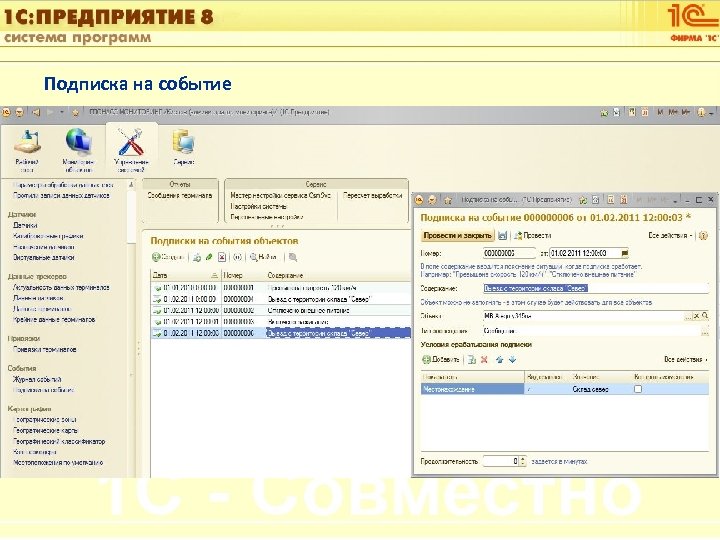Open the event type field ellipsis button

coord(705,331)
